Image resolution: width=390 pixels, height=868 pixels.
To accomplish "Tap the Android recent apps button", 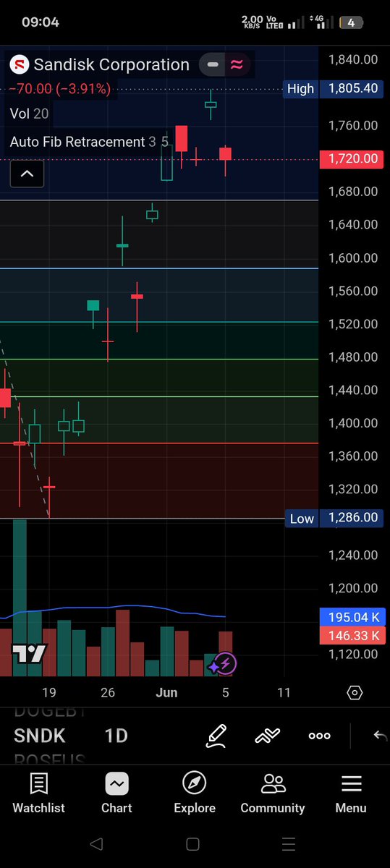I will coord(289,843).
